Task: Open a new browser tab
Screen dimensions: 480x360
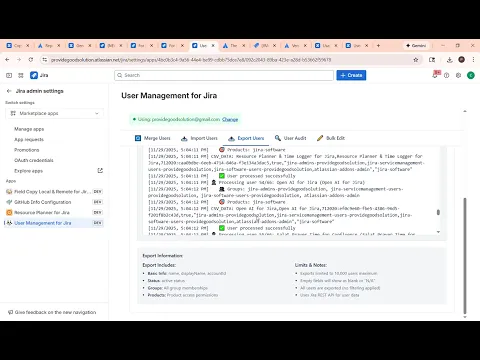Action: (378, 45)
